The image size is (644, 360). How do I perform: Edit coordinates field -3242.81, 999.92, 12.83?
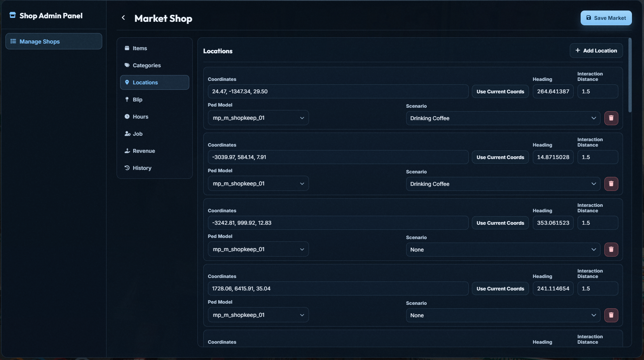(x=338, y=223)
